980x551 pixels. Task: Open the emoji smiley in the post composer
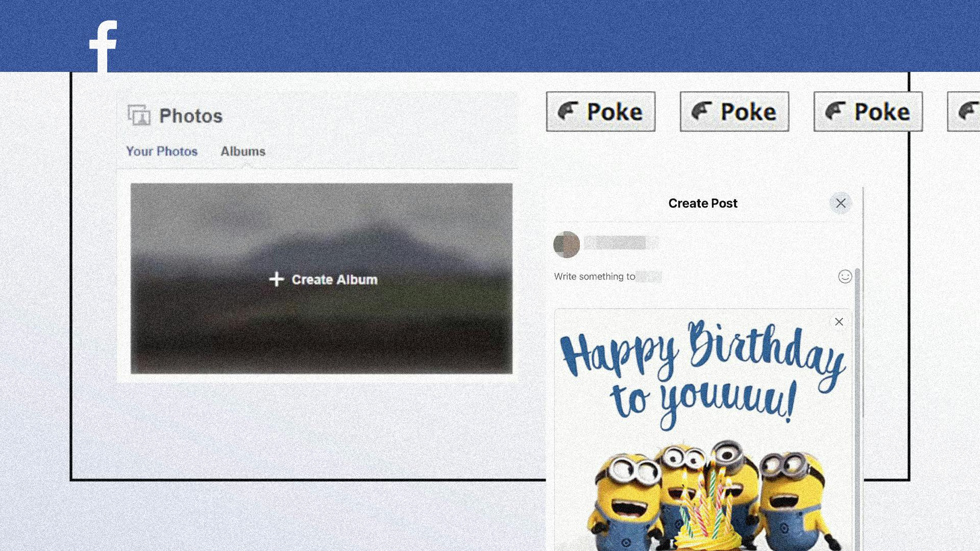pos(845,276)
